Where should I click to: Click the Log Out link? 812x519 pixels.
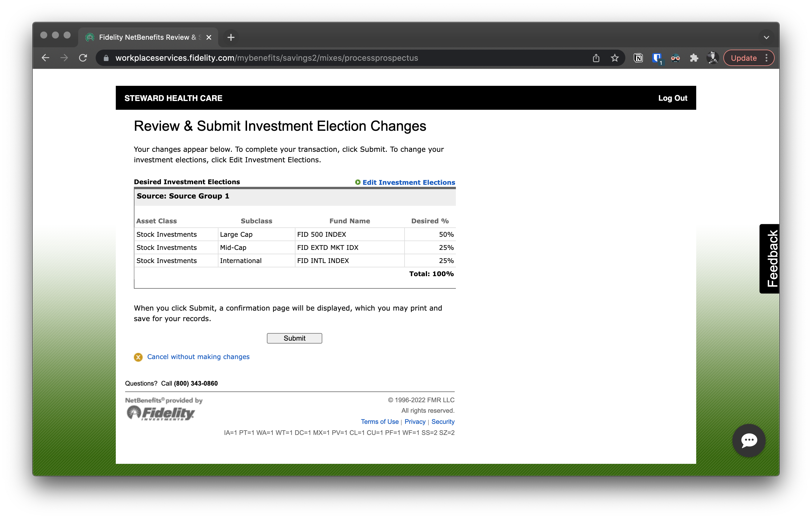[x=672, y=98]
